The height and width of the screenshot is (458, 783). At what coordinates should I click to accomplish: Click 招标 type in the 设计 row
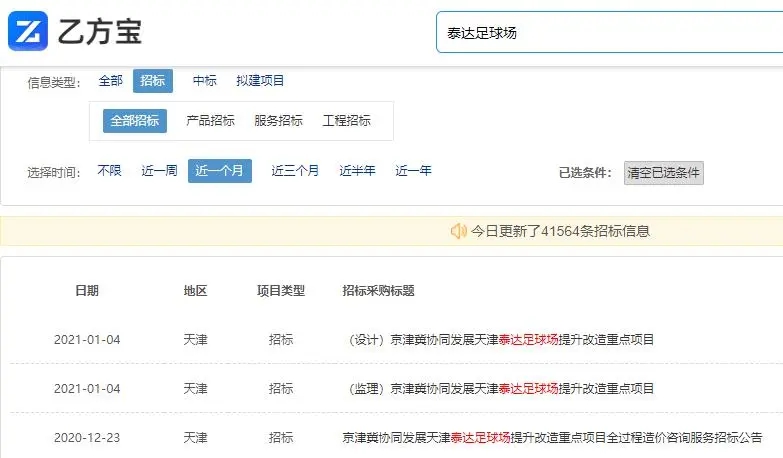[x=281, y=340]
